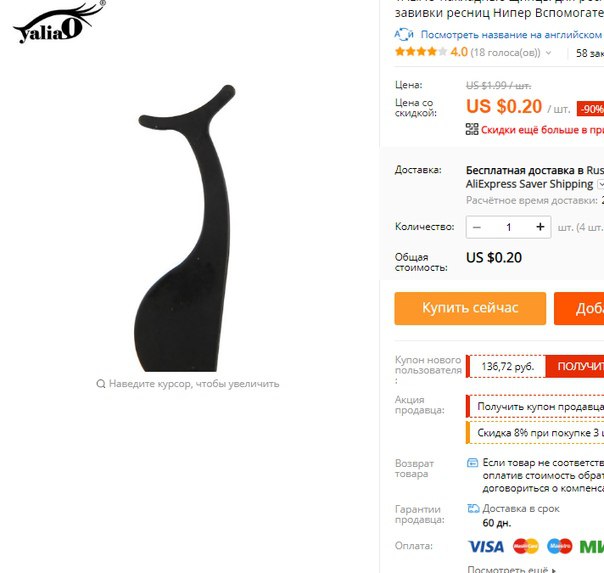
Task: Expand the rating votes dropdown arrow
Action: pos(548,53)
